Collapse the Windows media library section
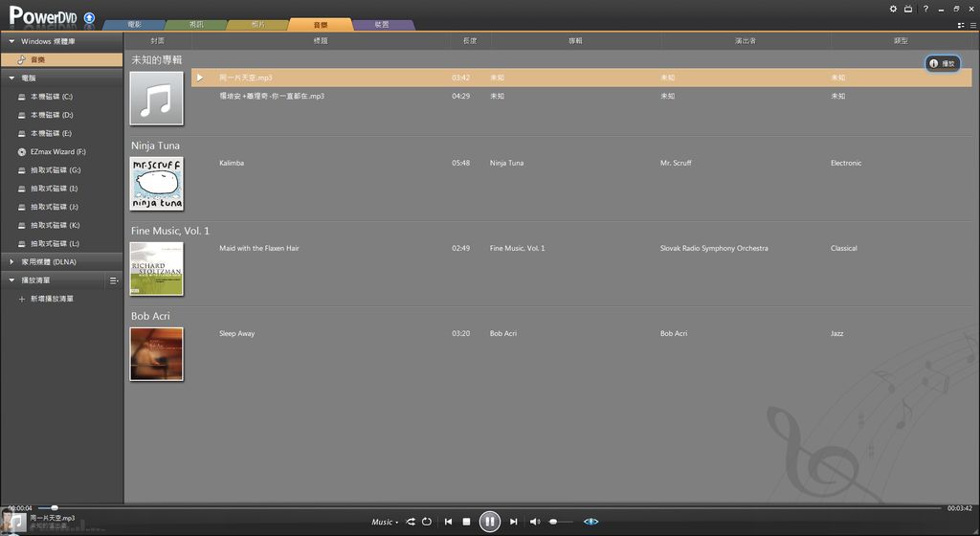This screenshot has height=536, width=980. tap(11, 41)
